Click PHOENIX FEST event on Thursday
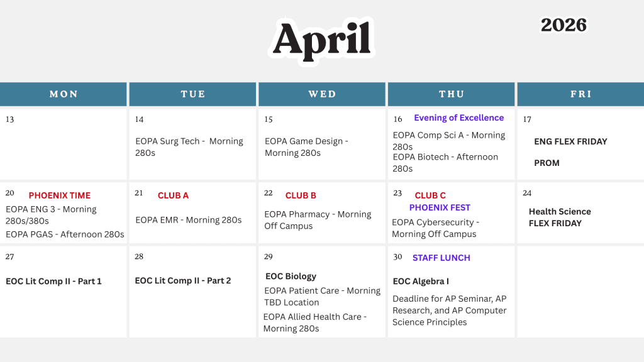Image resolution: width=644 pixels, height=362 pixels. (x=440, y=207)
